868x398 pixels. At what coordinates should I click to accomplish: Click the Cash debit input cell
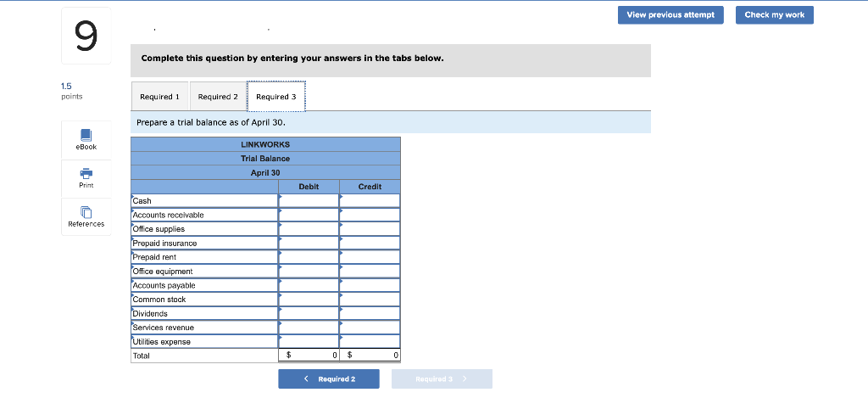(309, 200)
